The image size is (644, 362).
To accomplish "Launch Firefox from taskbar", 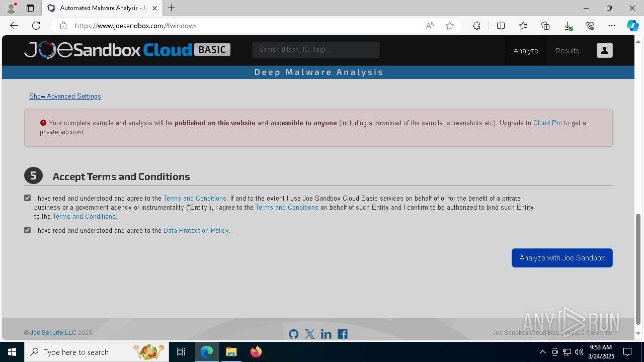I will [x=256, y=352].
